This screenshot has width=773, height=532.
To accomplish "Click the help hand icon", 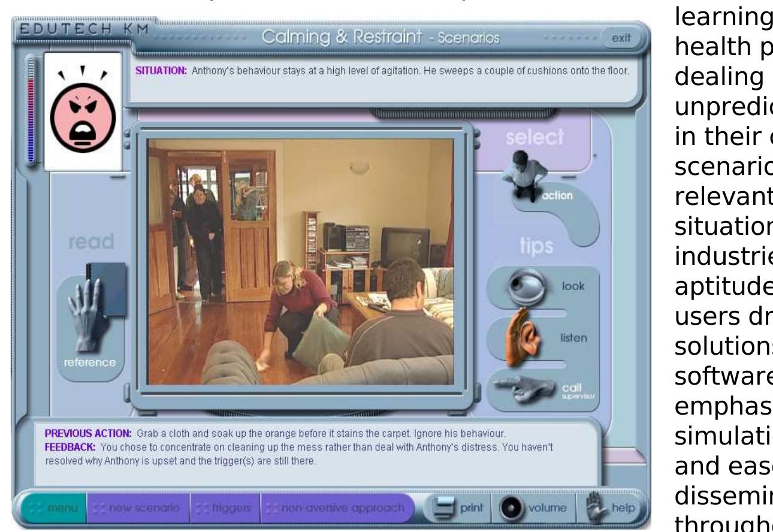I will pyautogui.click(x=596, y=508).
